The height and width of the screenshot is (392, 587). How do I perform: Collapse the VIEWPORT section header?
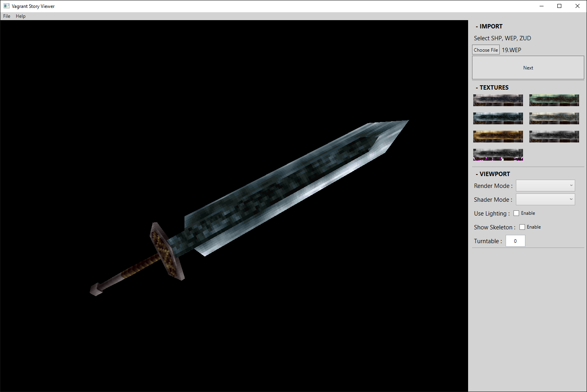point(493,174)
